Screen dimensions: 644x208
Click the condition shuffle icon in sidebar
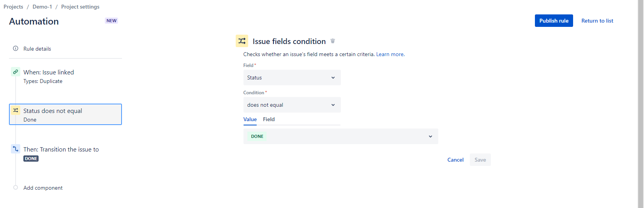[x=16, y=111]
